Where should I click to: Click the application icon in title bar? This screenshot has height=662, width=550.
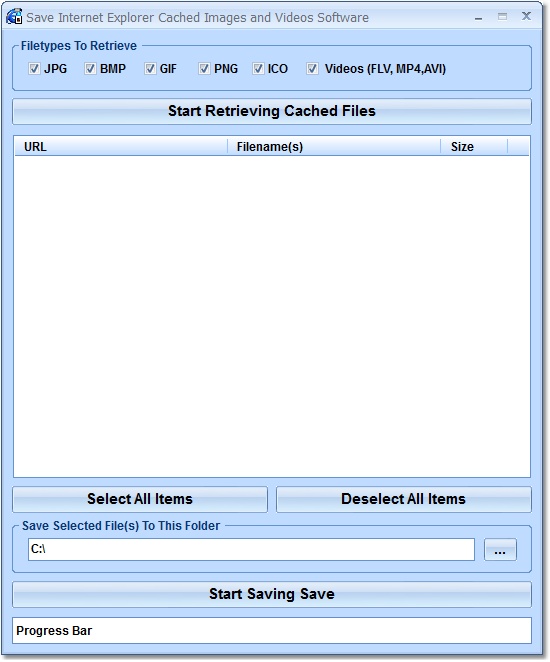pyautogui.click(x=14, y=17)
